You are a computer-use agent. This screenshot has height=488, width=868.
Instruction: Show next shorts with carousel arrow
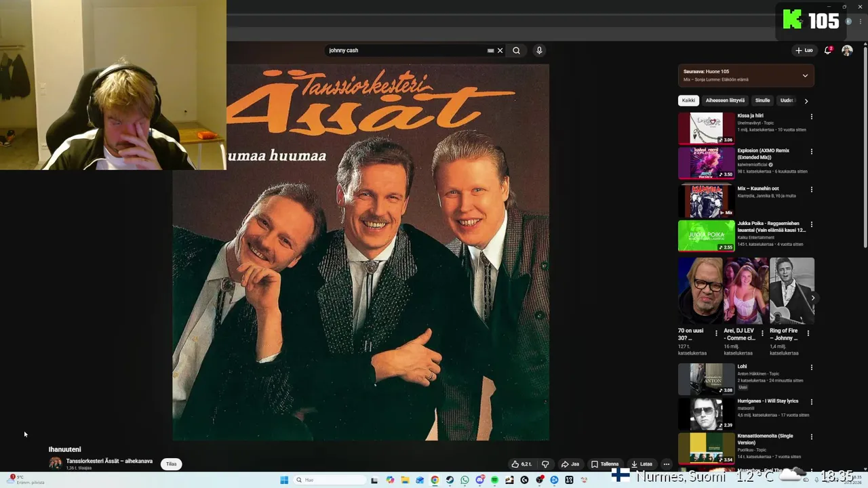click(812, 298)
